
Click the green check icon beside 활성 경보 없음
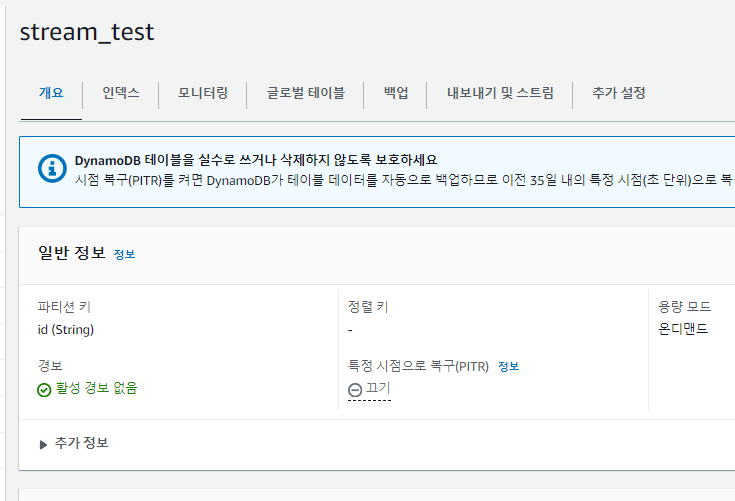tap(44, 390)
